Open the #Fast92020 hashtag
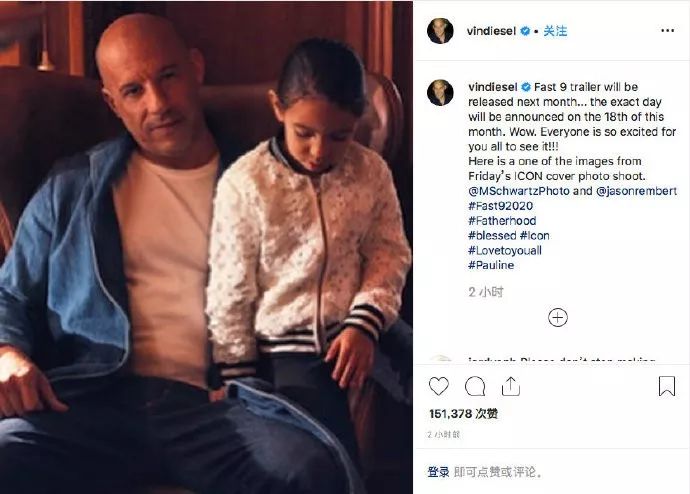Screen dimensions: 690x494 [500, 206]
